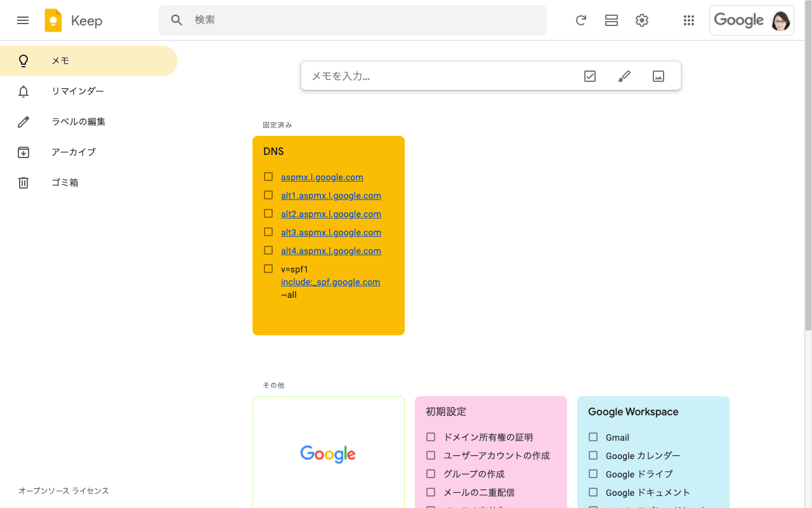Open the alt2.aspmx.l.google.com link
The image size is (812, 508).
331,214
